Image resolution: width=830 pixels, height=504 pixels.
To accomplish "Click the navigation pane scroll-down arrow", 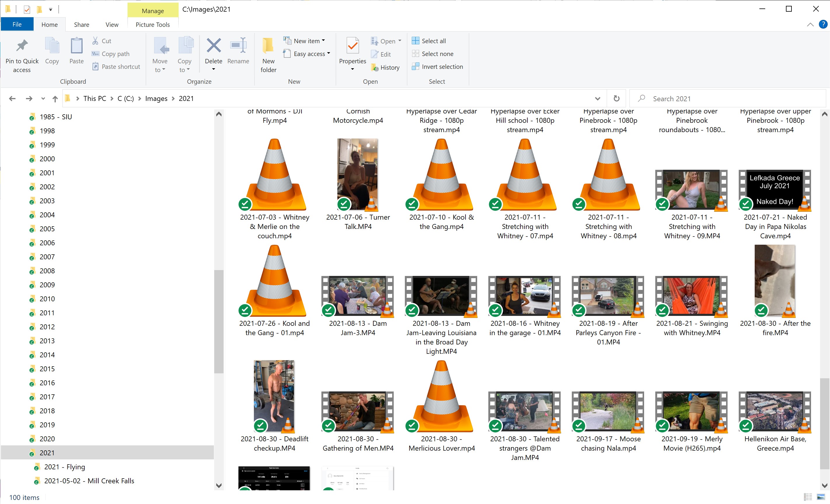I will pyautogui.click(x=219, y=485).
